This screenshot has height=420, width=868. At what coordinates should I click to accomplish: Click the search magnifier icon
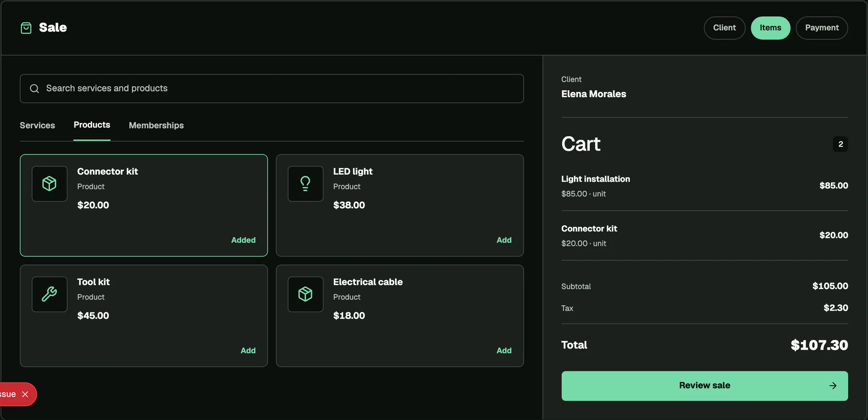pos(34,89)
